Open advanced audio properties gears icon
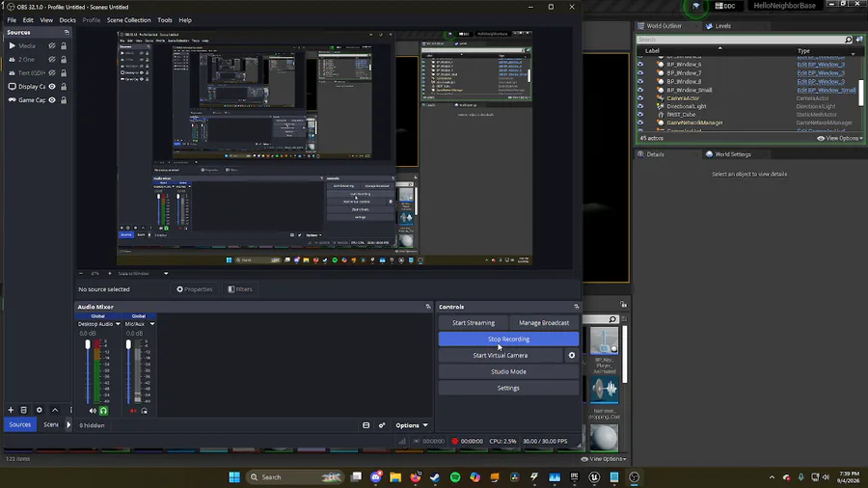The width and height of the screenshot is (868, 488). [382, 425]
